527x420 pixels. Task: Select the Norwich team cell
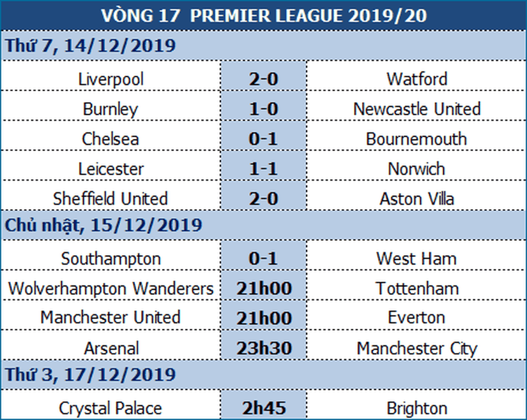coord(417,169)
